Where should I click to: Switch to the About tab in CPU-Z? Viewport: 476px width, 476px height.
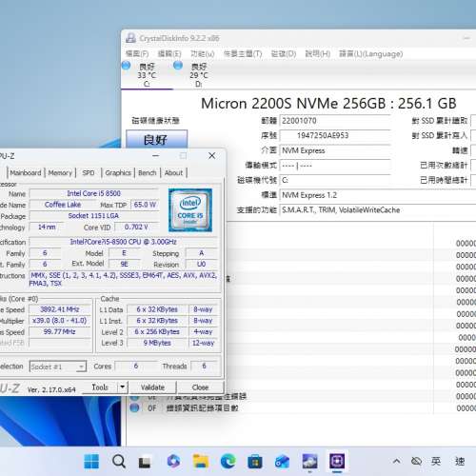pos(173,173)
